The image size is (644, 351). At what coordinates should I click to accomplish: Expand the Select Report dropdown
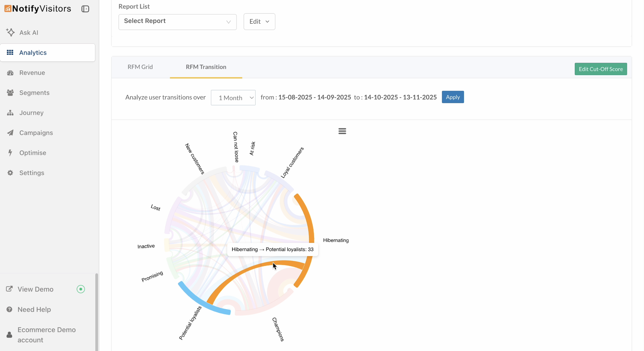tap(177, 22)
